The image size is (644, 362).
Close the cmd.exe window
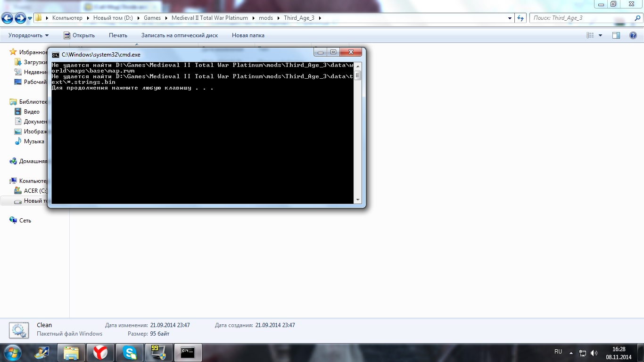coord(350,52)
